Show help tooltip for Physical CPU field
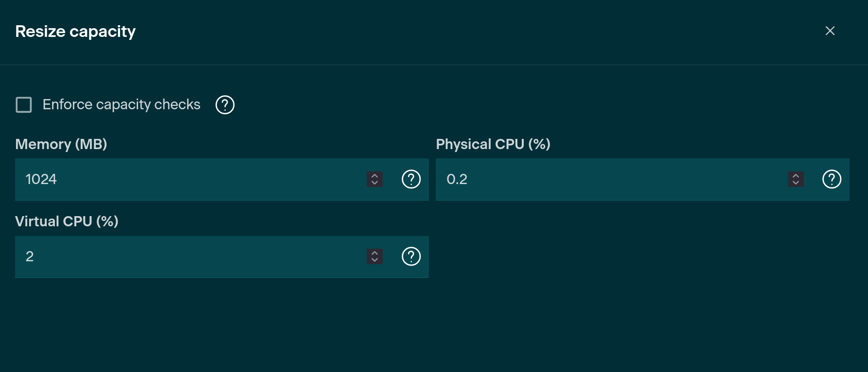 click(x=832, y=179)
